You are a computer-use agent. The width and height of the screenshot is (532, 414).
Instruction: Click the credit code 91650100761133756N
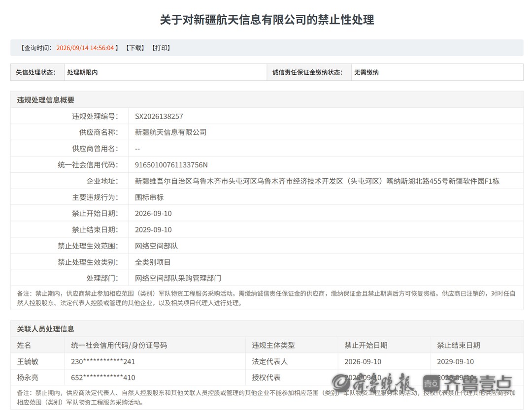point(171,165)
